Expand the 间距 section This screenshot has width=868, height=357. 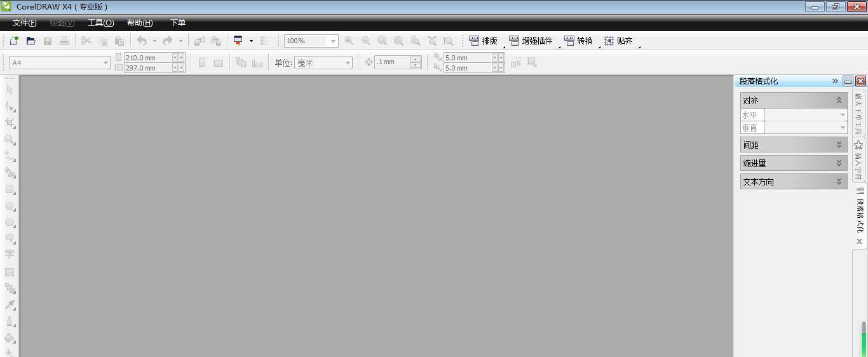[x=839, y=145]
